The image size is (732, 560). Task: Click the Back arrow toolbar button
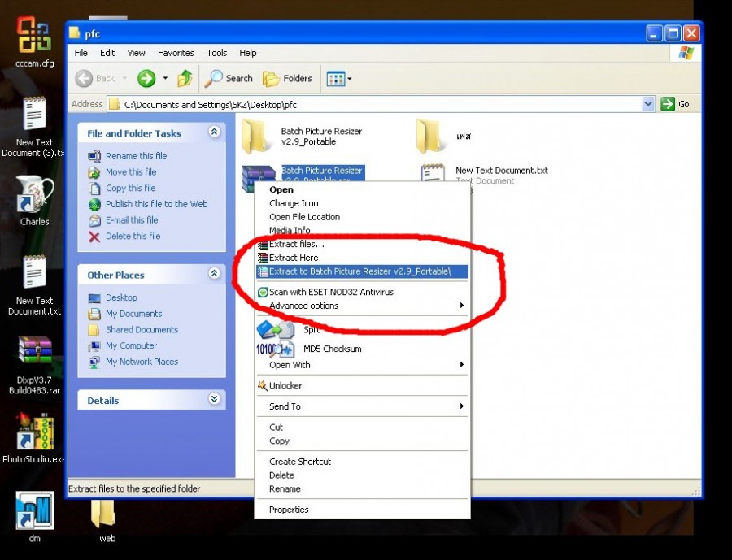point(95,78)
